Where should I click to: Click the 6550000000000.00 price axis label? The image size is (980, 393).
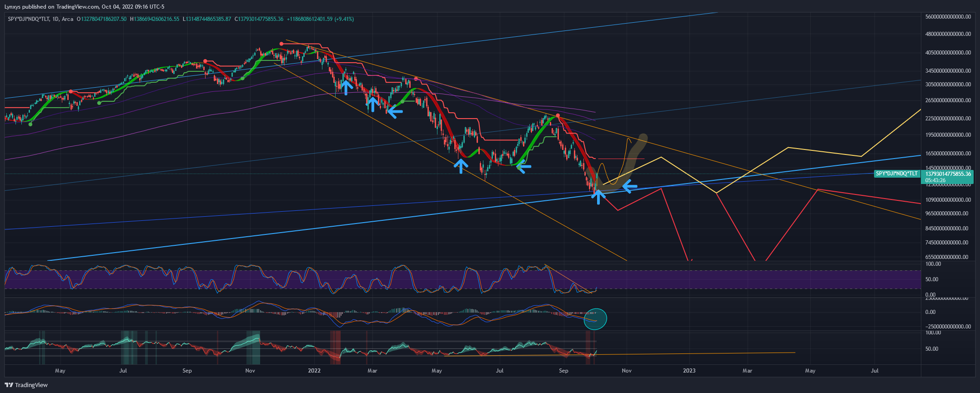click(x=947, y=257)
